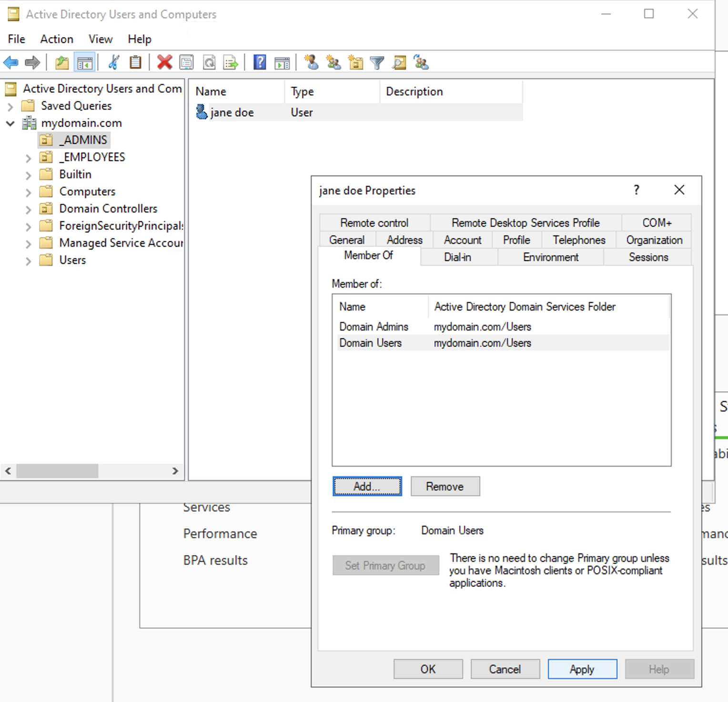Click the mydomain.com domain icon in tree
Image resolution: width=728 pixels, height=702 pixels.
[x=30, y=123]
